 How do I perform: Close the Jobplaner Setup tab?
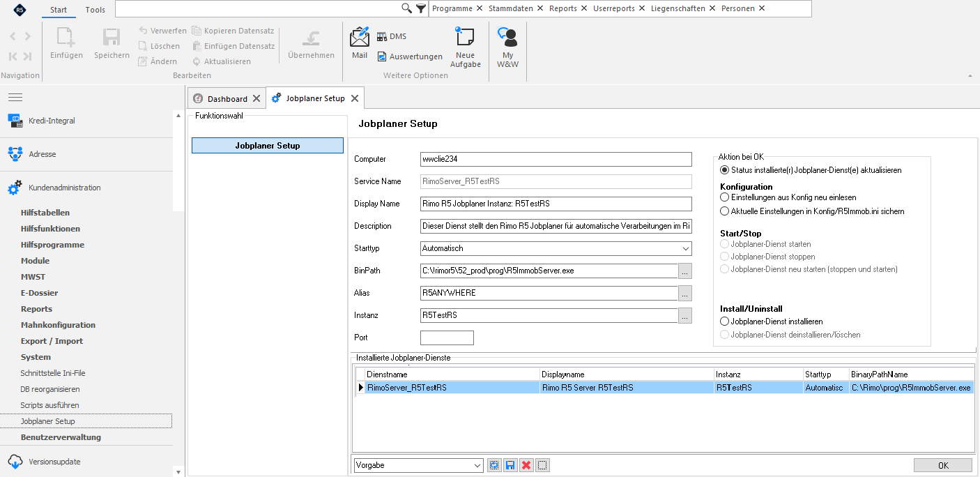click(x=355, y=98)
